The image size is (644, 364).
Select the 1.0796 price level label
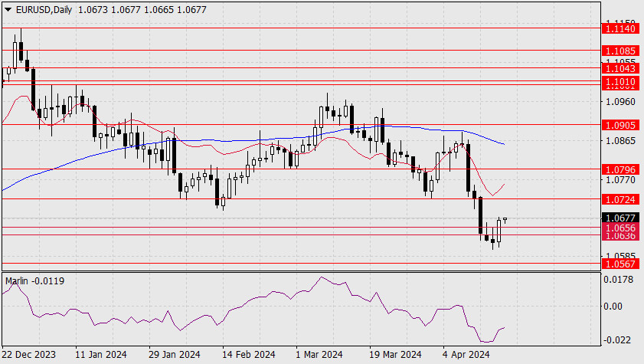coord(620,169)
